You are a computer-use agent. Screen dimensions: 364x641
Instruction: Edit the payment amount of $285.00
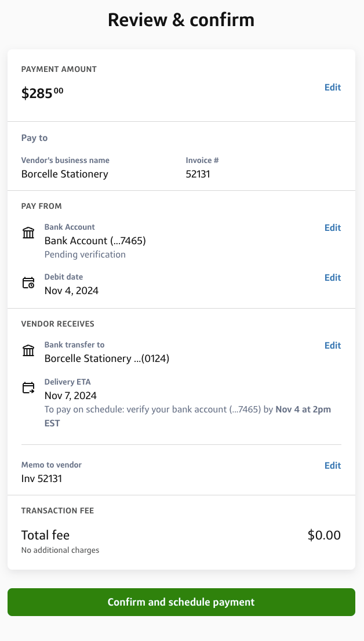tap(333, 87)
